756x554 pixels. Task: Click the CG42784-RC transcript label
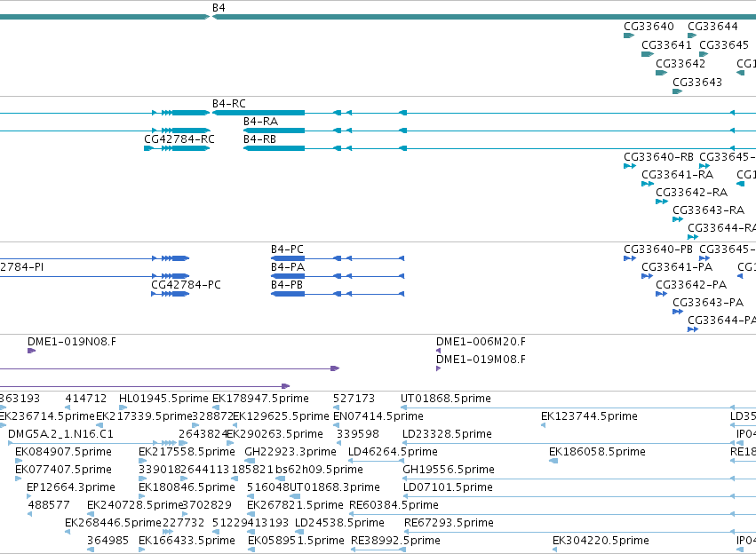point(179,139)
